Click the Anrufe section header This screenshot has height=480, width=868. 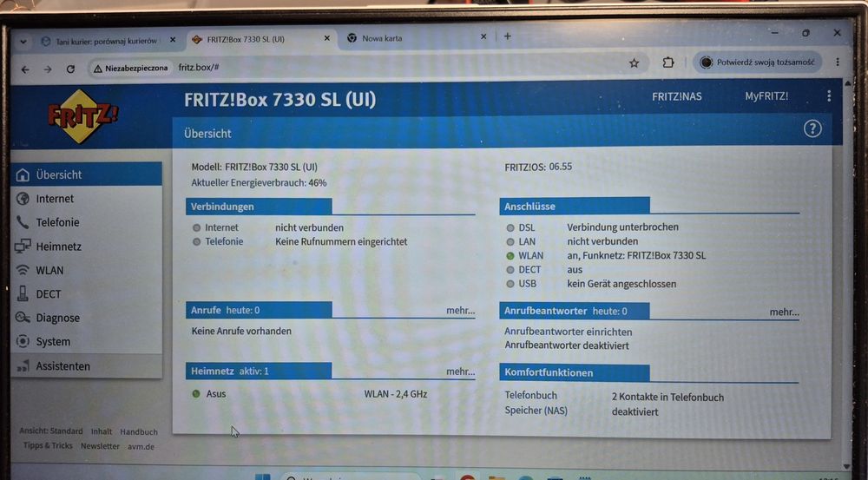[x=259, y=310]
